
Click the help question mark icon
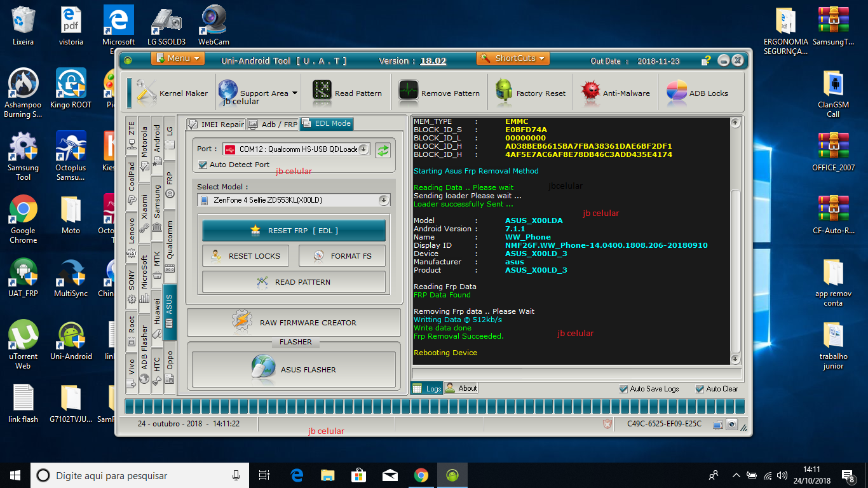tap(706, 61)
